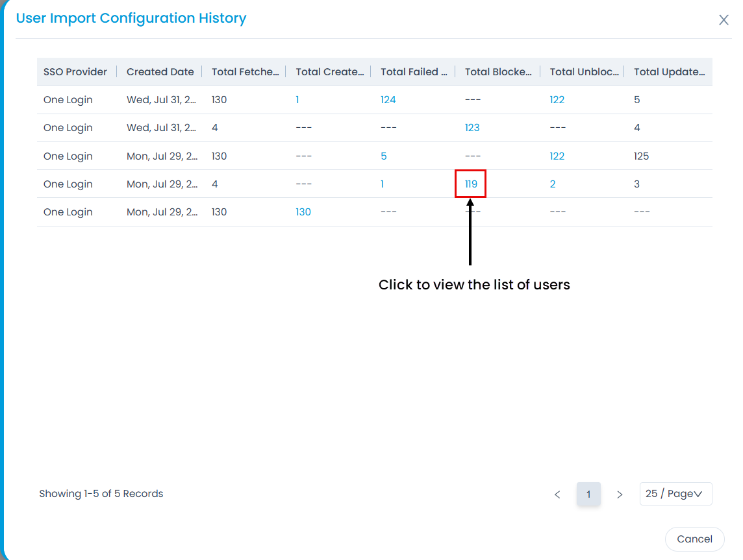This screenshot has height=560, width=743.
Task: Sort by the SSO Provider column header
Action: [75, 72]
